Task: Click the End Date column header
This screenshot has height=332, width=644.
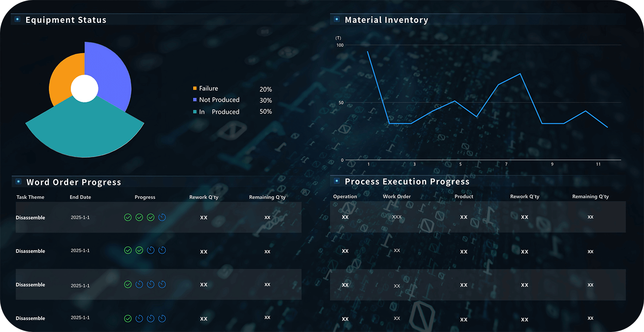Action: click(x=80, y=197)
